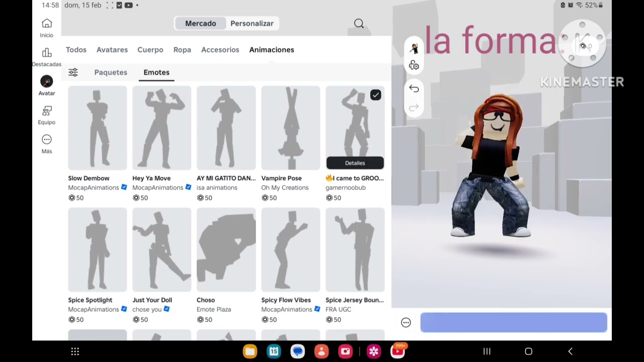This screenshot has width=644, height=362.
Task: Click the Choso title text
Action: point(206,300)
